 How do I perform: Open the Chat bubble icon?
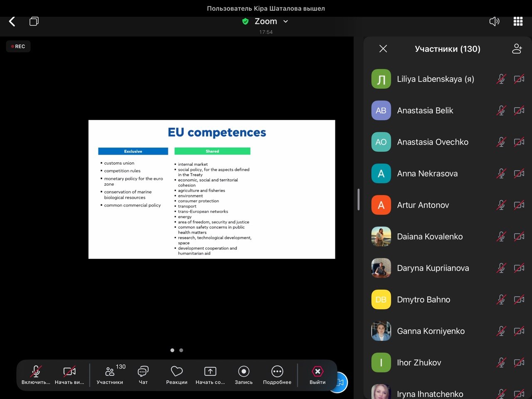(x=143, y=372)
